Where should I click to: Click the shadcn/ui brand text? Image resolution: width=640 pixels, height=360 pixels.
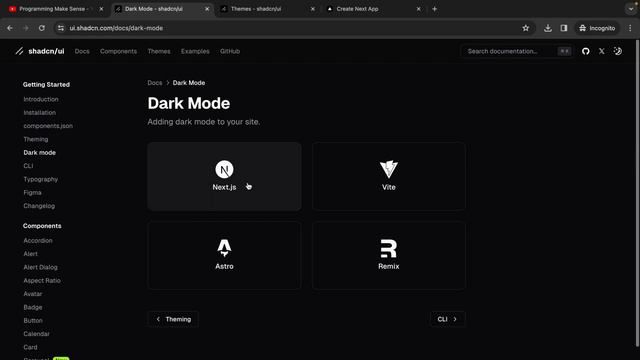[46, 51]
